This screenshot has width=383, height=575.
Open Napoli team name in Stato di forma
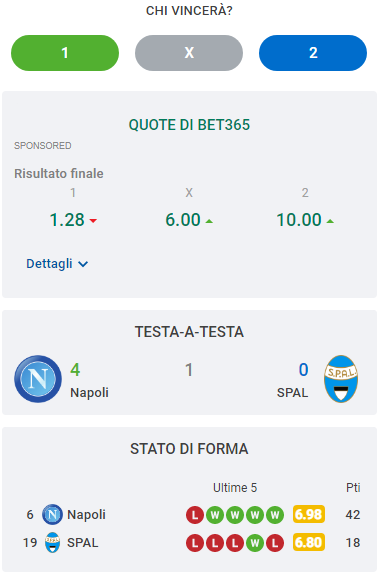(86, 514)
